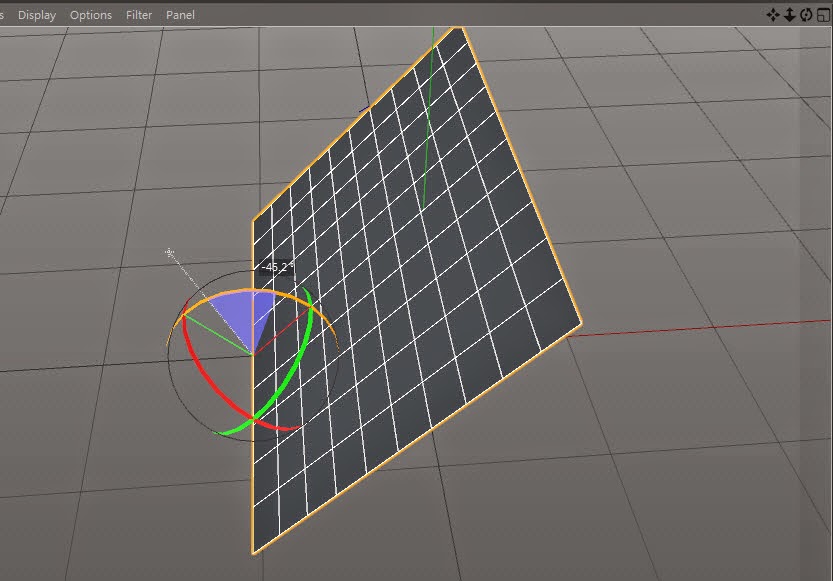Open the Panel menu
Image resolution: width=833 pixels, height=581 pixels.
[180, 15]
